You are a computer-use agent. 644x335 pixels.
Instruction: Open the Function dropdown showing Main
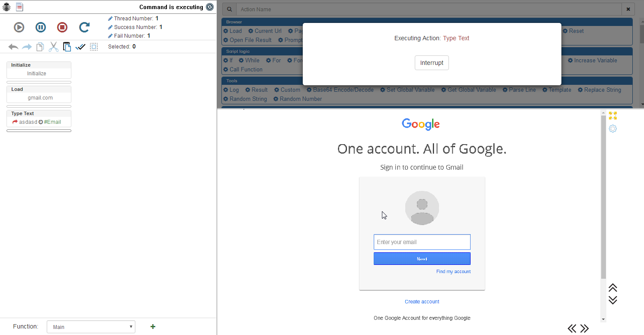[91, 327]
